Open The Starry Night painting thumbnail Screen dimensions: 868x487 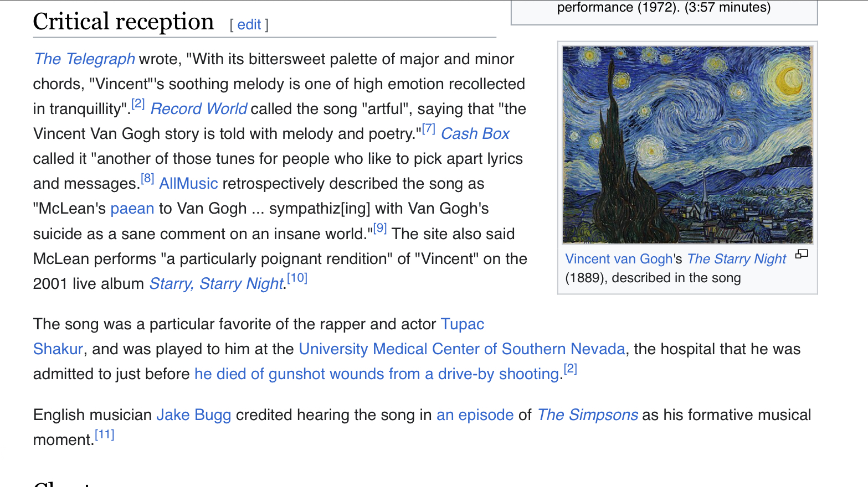687,144
